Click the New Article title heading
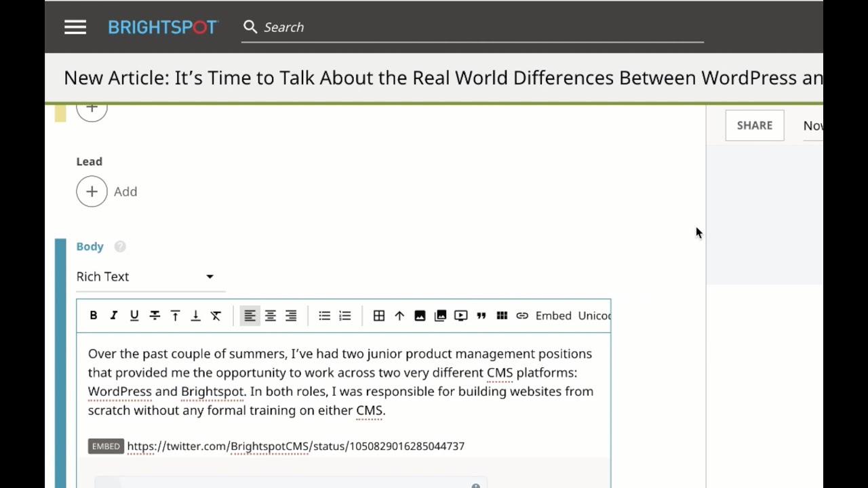This screenshot has width=868, height=488. click(443, 78)
